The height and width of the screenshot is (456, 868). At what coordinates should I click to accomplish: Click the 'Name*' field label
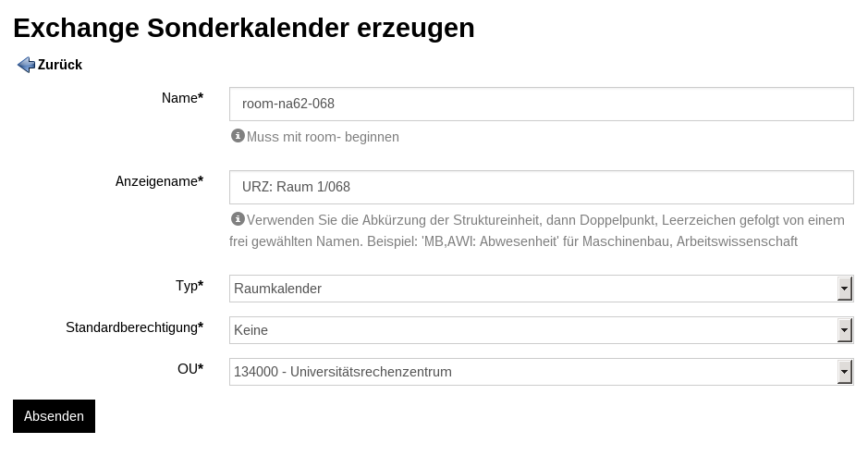(183, 98)
